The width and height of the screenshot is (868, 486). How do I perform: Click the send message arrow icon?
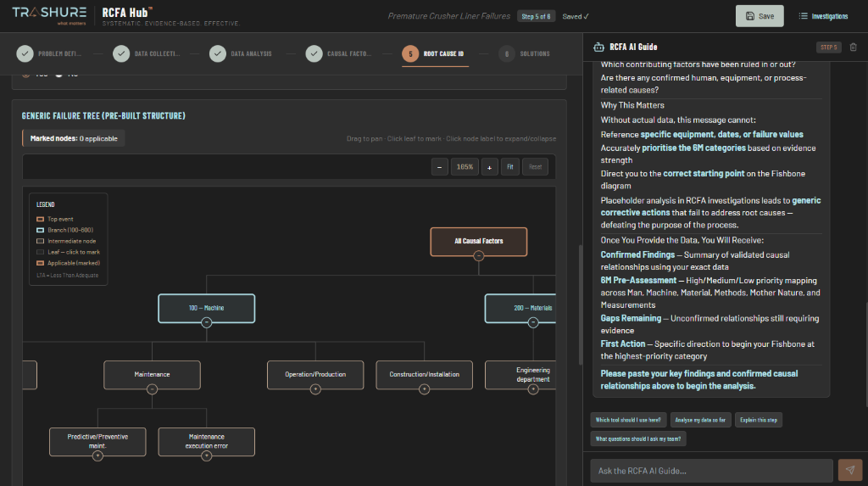pyautogui.click(x=849, y=470)
